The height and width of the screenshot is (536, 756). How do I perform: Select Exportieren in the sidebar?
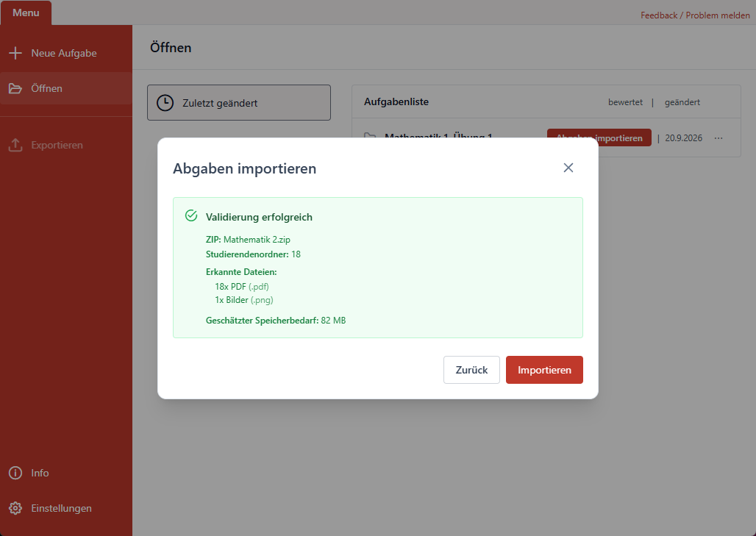pos(66,145)
